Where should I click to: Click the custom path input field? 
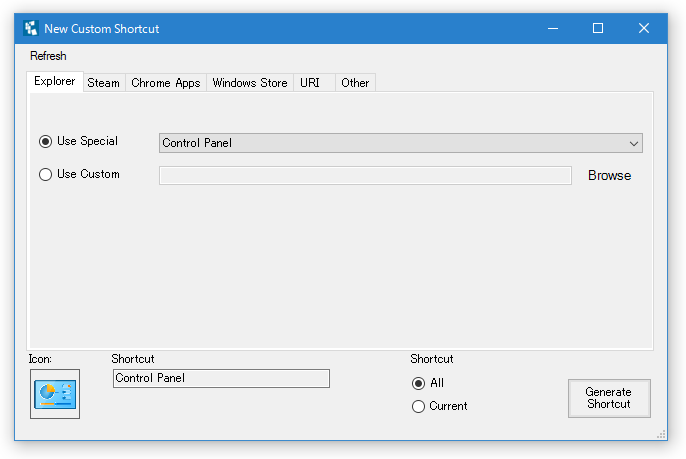[365, 175]
